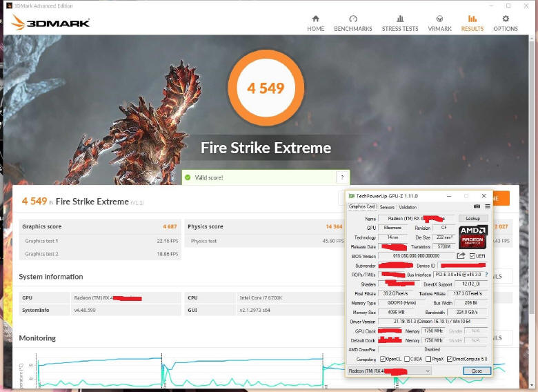Click the 'Monitoring' heading
This screenshot has width=538, height=392.
(37, 338)
